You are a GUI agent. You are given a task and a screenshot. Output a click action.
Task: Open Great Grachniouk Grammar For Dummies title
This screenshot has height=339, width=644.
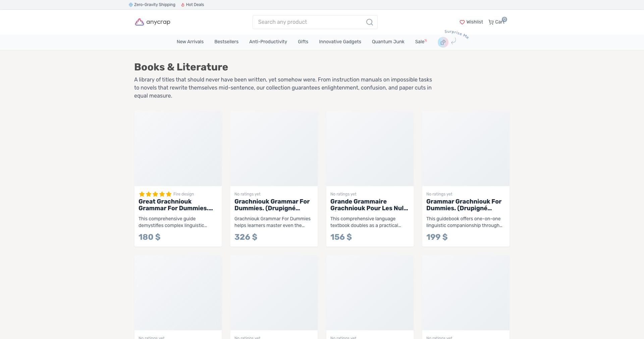[x=176, y=205]
